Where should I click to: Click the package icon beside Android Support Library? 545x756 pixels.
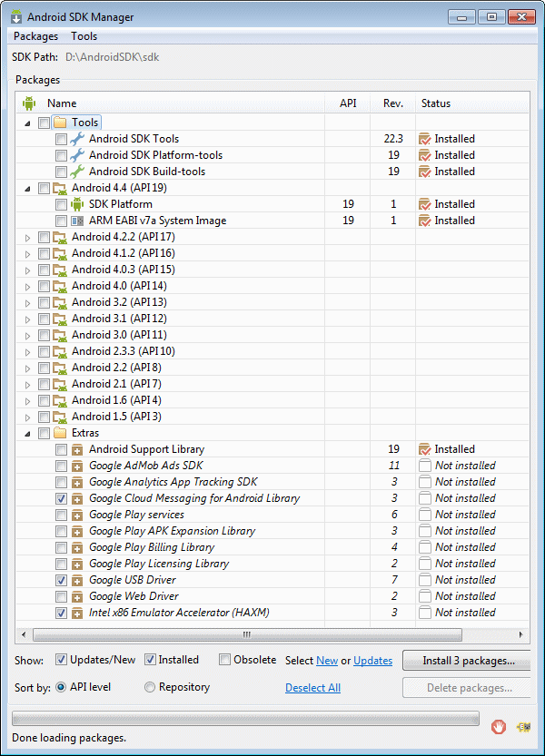[x=77, y=450]
